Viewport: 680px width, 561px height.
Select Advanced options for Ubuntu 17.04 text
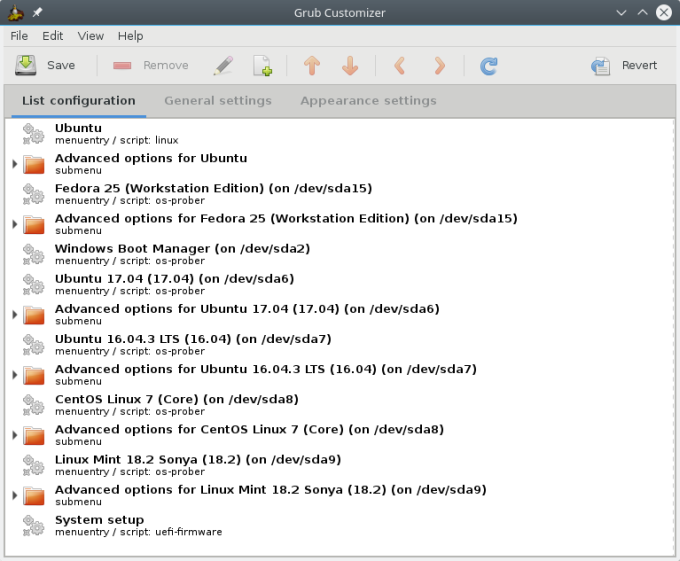coord(247,309)
